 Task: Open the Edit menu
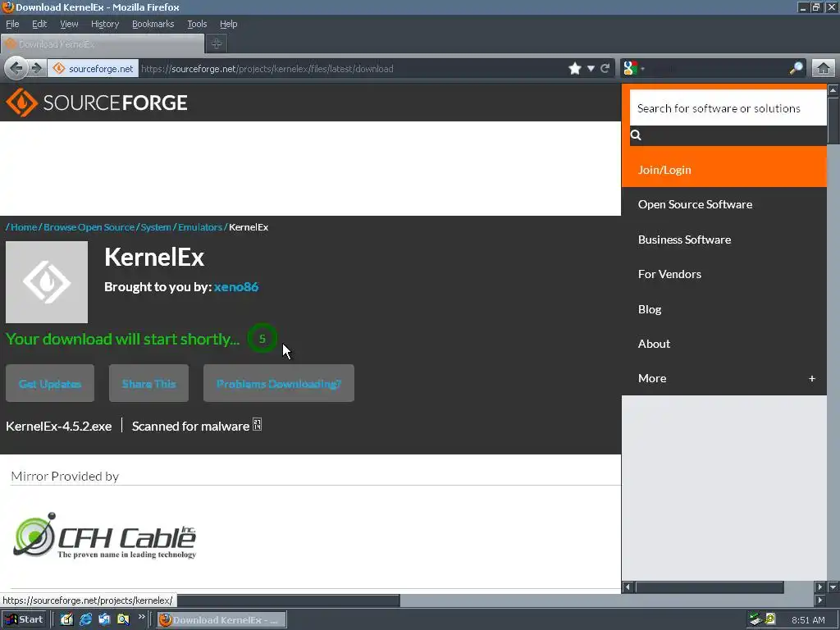(39, 24)
